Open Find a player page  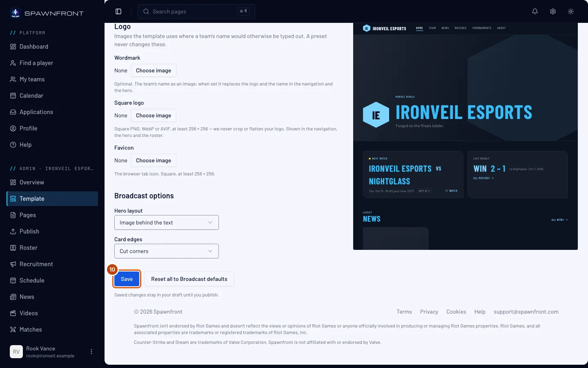pos(52,63)
